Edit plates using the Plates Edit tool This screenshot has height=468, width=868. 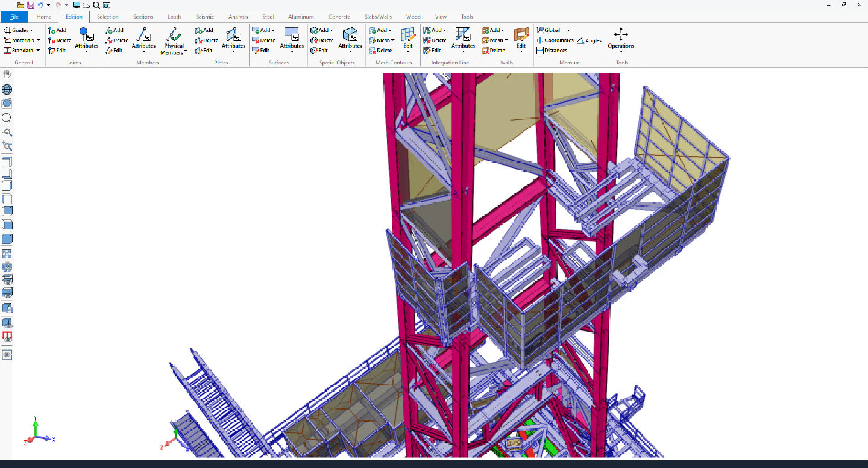click(x=205, y=50)
